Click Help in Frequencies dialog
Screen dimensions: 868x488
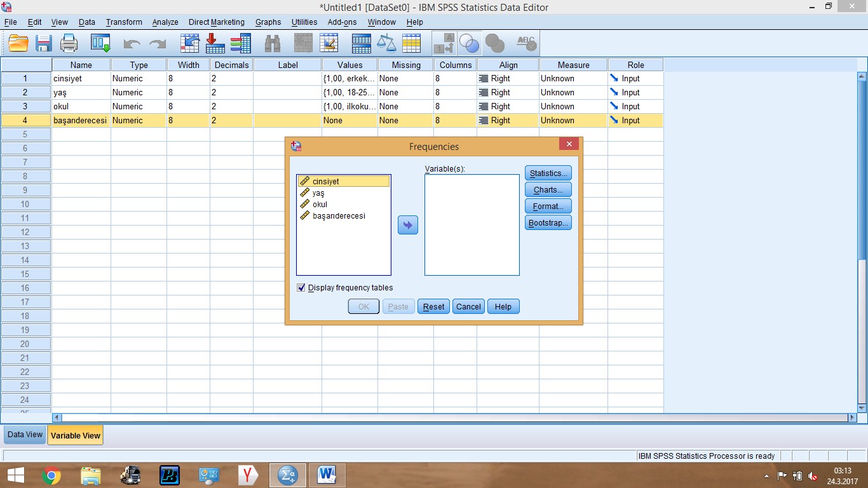(x=503, y=306)
